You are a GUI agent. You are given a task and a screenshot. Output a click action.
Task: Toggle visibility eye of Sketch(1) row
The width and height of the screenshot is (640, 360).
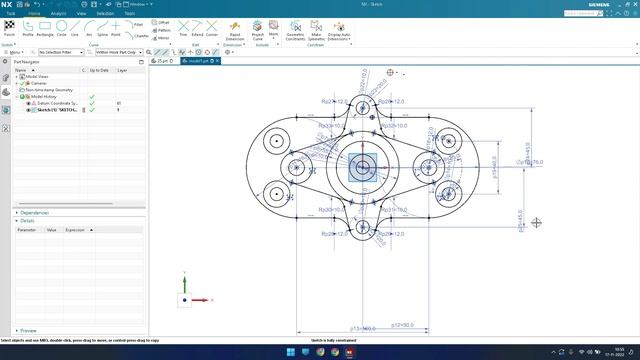[29, 110]
